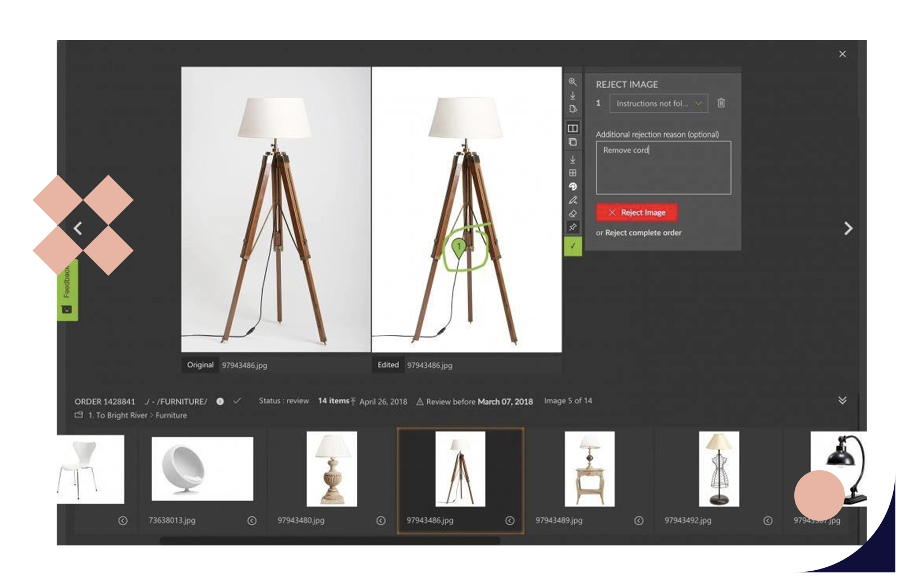Select the white chair thumbnail
The width and height of the screenshot is (924, 578).
[x=90, y=470]
